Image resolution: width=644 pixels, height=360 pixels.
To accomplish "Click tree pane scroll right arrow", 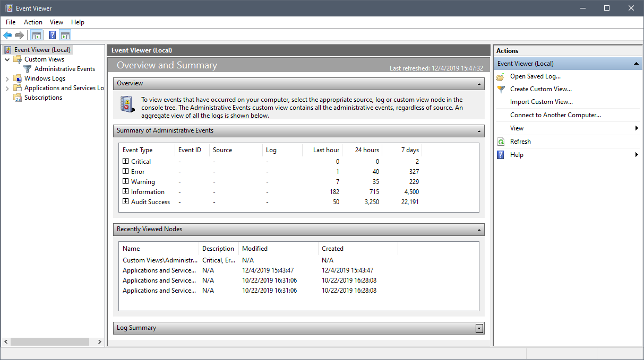I will (x=100, y=342).
